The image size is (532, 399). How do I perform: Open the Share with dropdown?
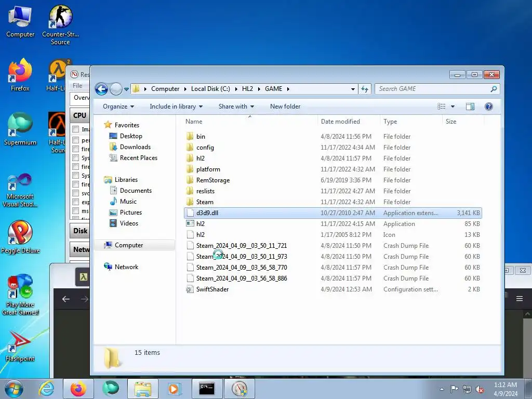pos(236,107)
